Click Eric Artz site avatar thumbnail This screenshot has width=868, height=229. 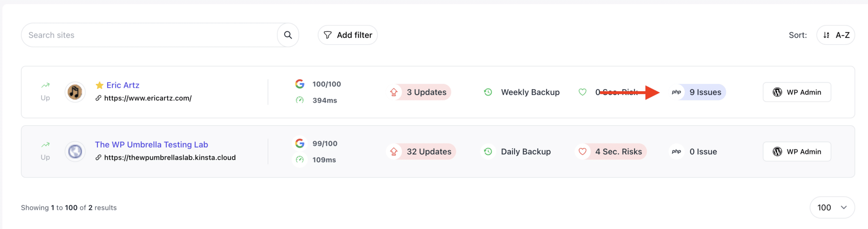75,92
